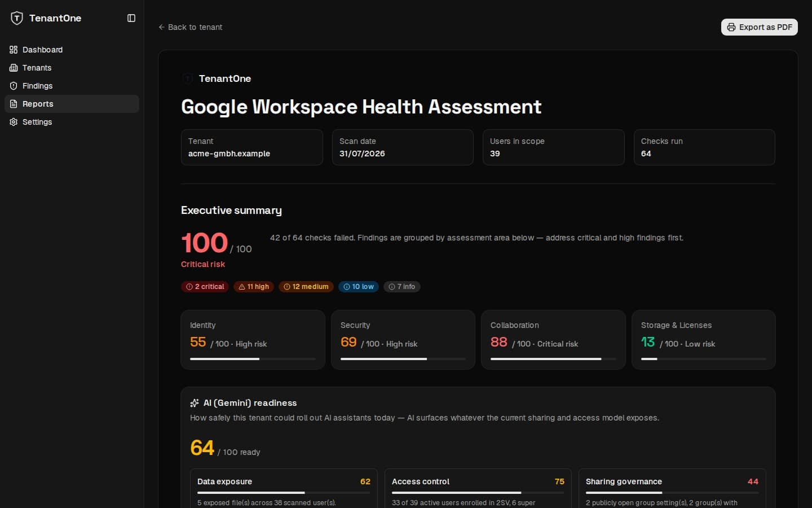This screenshot has width=812, height=508.
Task: Click the Storage & Licenses progress bar
Action: [x=704, y=359]
